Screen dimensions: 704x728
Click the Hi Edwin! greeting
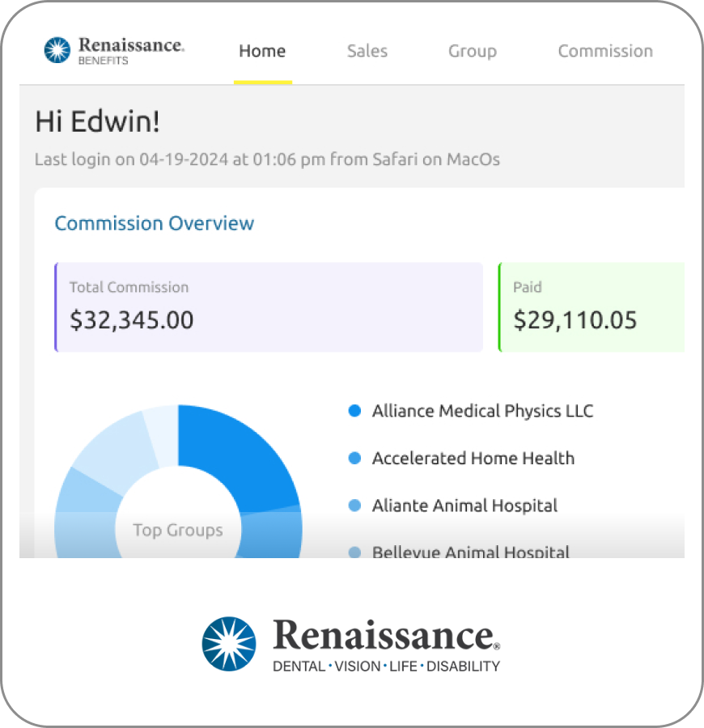pos(98,121)
